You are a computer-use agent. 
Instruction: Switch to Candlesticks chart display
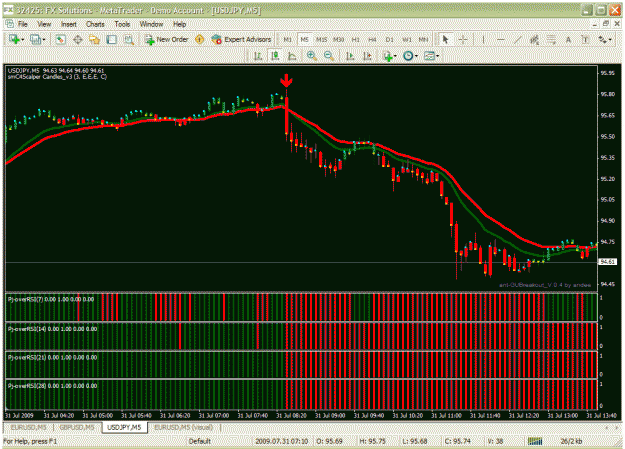(275, 56)
